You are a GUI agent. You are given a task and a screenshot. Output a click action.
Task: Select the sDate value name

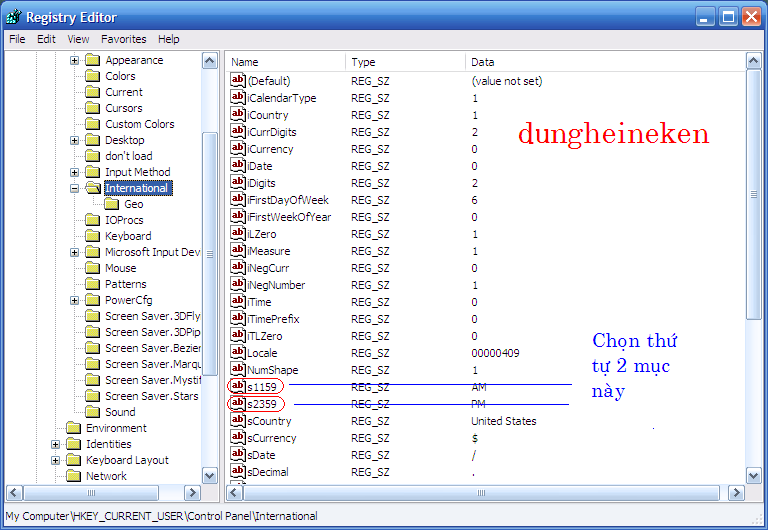262,455
